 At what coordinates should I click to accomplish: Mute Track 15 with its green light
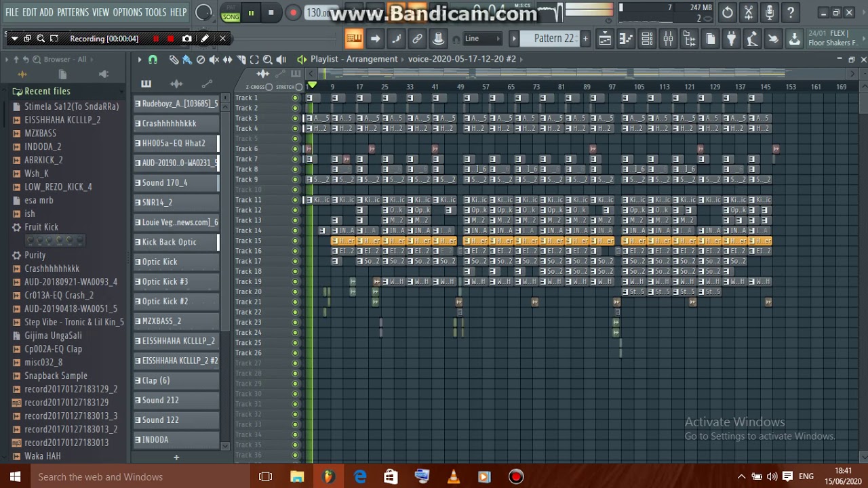tap(295, 241)
